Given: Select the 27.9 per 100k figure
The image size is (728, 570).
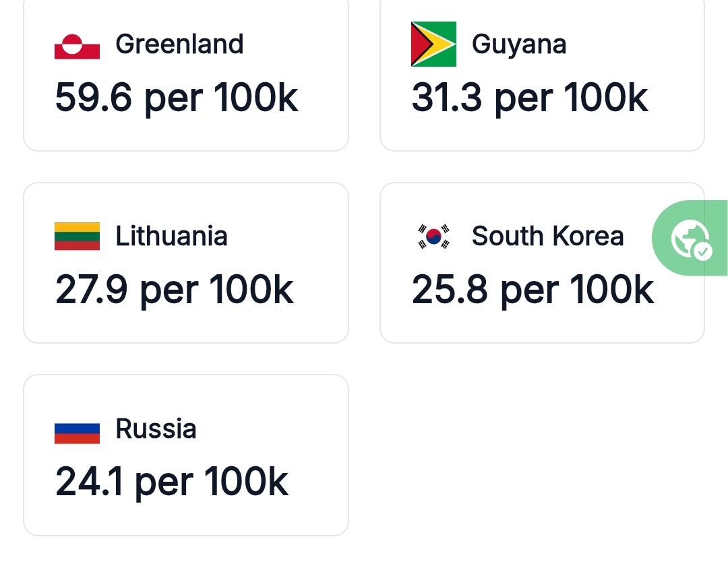Looking at the screenshot, I should tap(175, 290).
